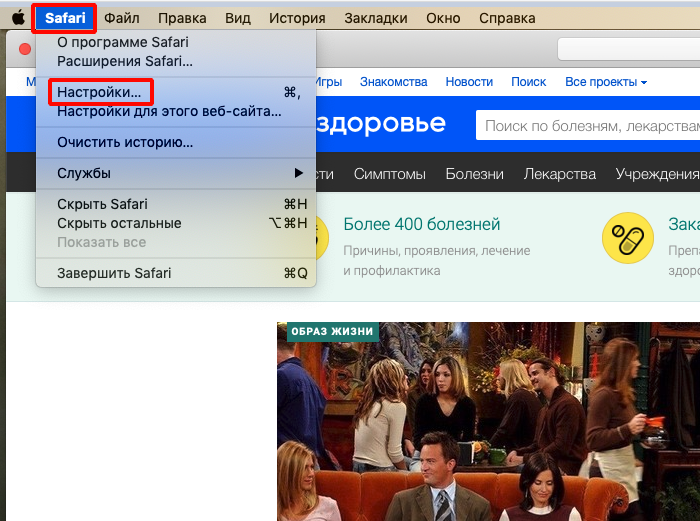
Task: Open the Новости link
Action: (x=469, y=82)
